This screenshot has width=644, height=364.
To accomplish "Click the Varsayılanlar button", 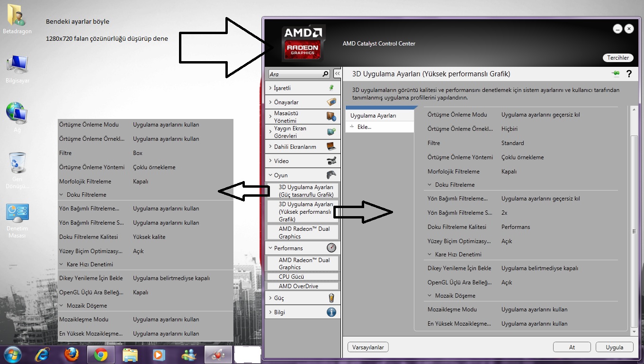I will 368,347.
